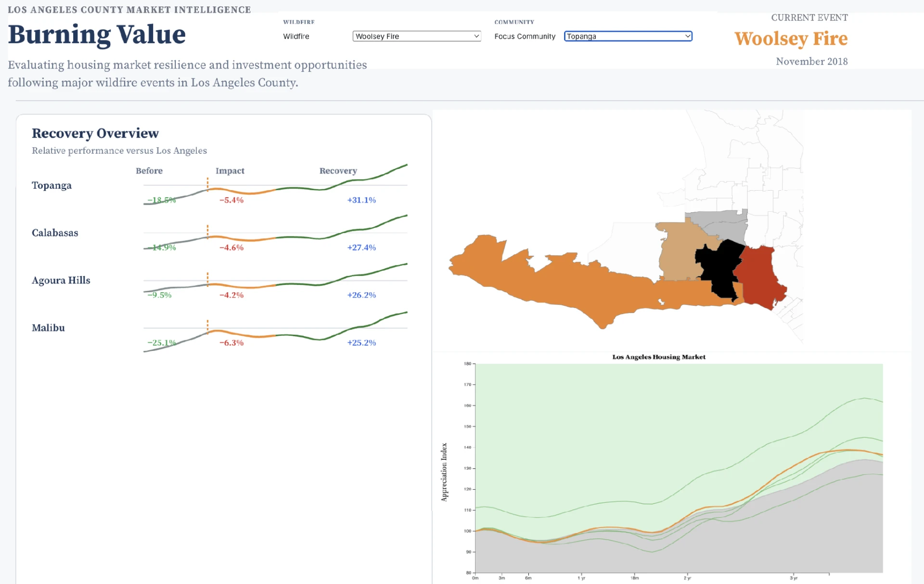Click the orange Woolsey Fire event heading
The height and width of the screenshot is (584, 924).
[x=791, y=39]
